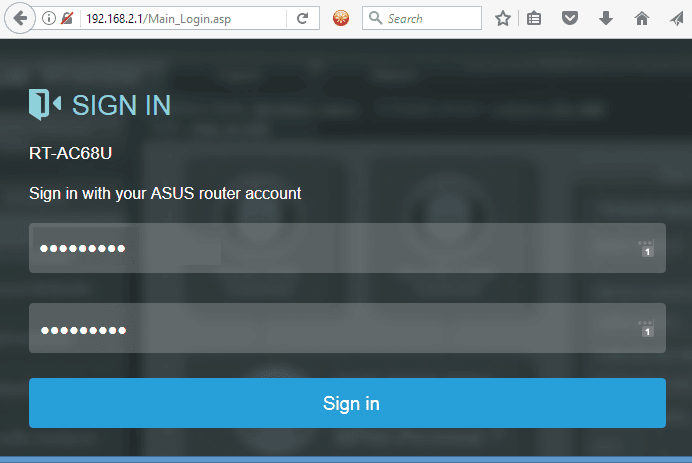The height and width of the screenshot is (463, 692).
Task: Click password manager icon in username field
Action: 647,248
